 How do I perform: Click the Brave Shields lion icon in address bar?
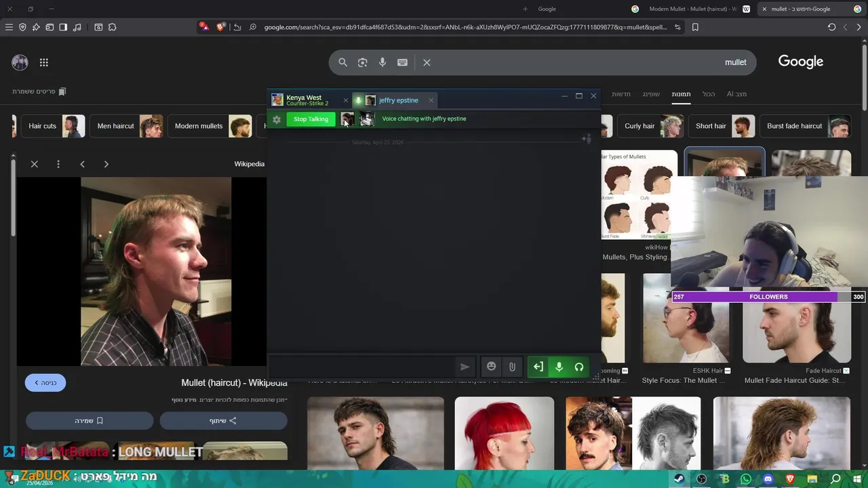pos(220,27)
